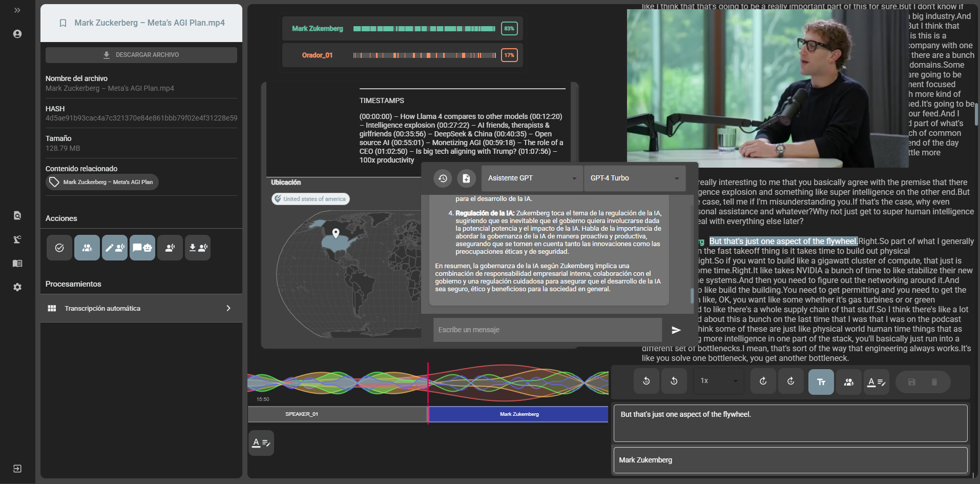Toggle the Tt text size button
This screenshot has height=484, width=980.
(x=821, y=382)
